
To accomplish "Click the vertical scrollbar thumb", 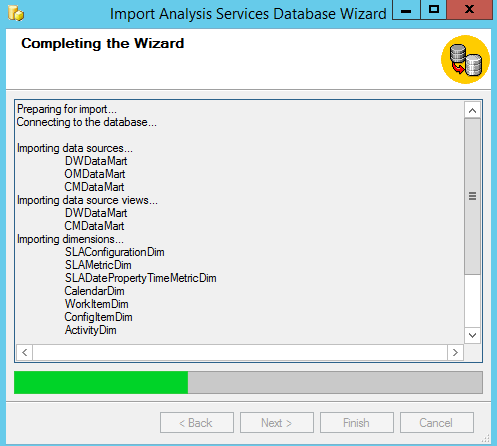I will click(x=472, y=196).
